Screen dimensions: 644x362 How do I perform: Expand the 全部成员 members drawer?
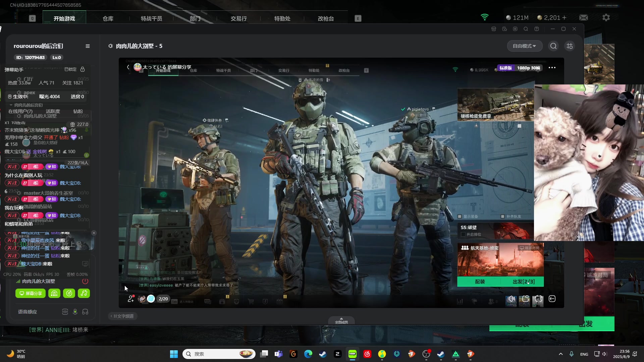[341, 320]
